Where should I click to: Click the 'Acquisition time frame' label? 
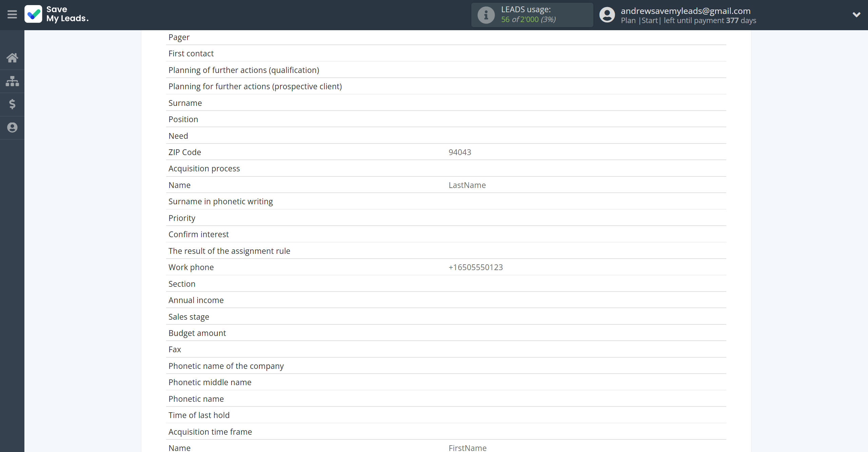coord(211,432)
